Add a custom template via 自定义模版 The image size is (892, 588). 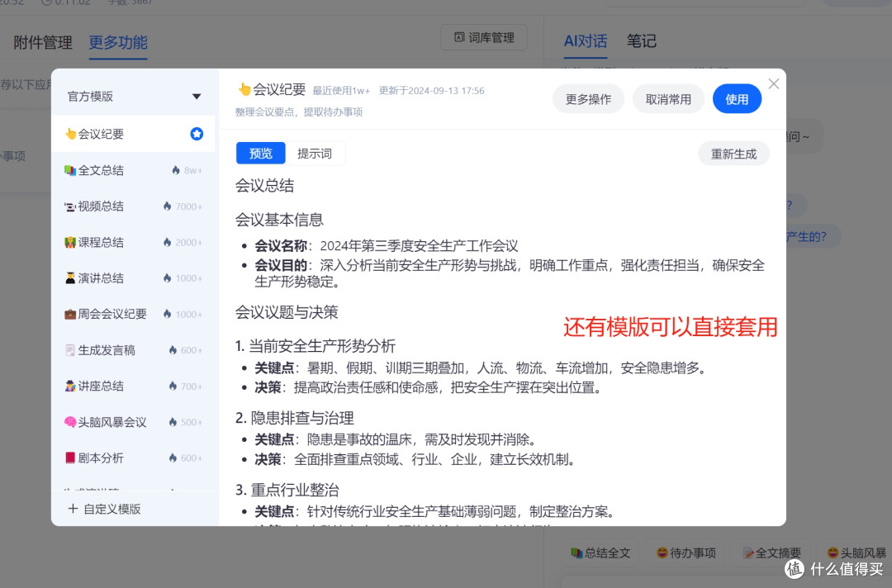click(104, 509)
